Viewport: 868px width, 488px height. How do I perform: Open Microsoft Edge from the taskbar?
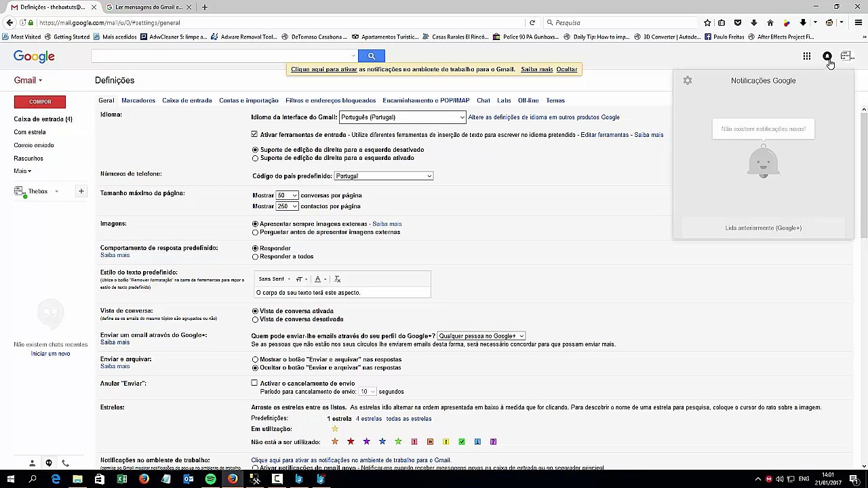(56, 479)
